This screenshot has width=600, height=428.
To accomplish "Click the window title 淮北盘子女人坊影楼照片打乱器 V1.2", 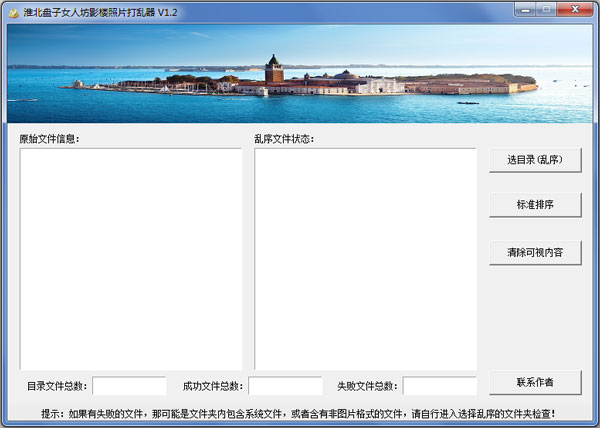I will click(x=100, y=13).
